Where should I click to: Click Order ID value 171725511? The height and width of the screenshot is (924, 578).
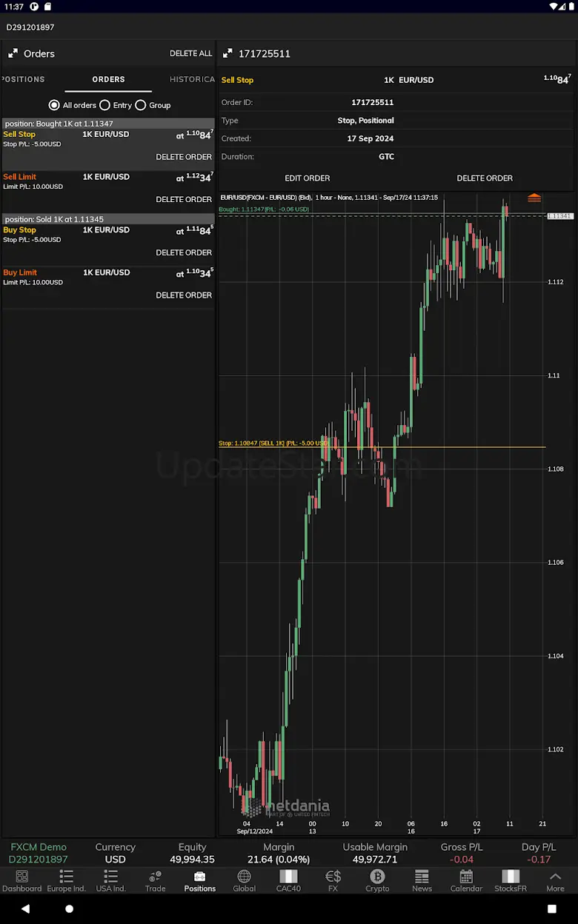click(372, 102)
